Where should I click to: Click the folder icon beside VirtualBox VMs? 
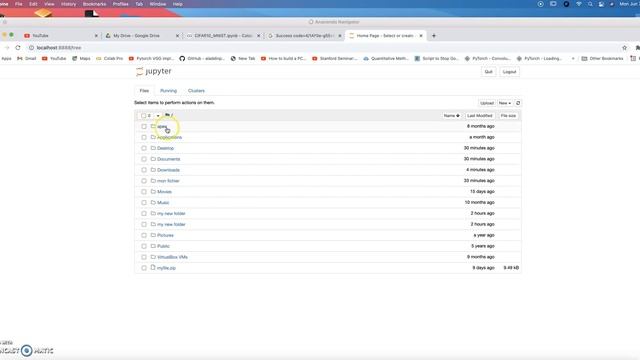pyautogui.click(x=153, y=257)
